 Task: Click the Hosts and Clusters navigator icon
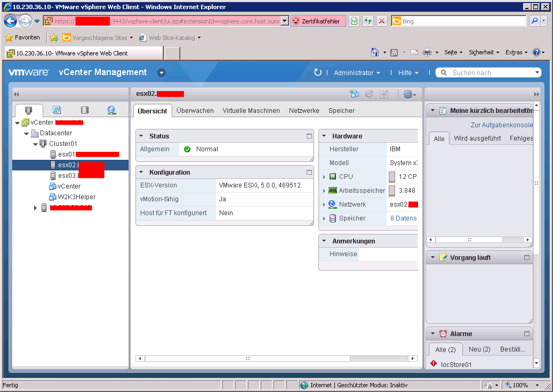29,110
